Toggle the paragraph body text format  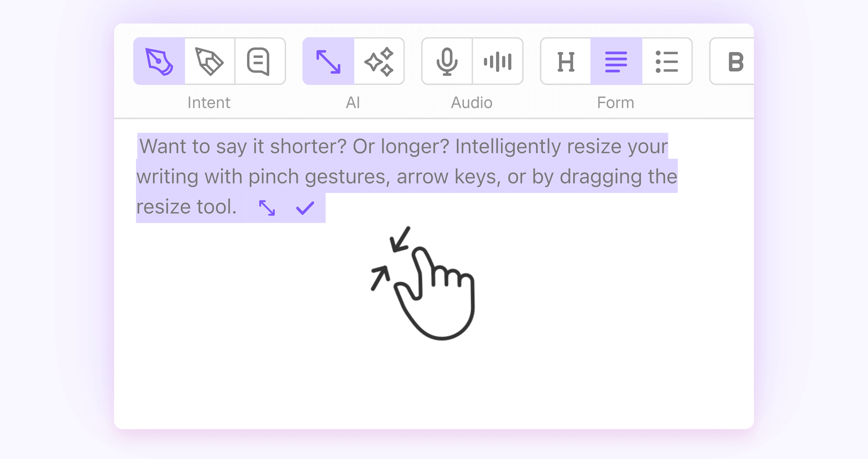[616, 61]
